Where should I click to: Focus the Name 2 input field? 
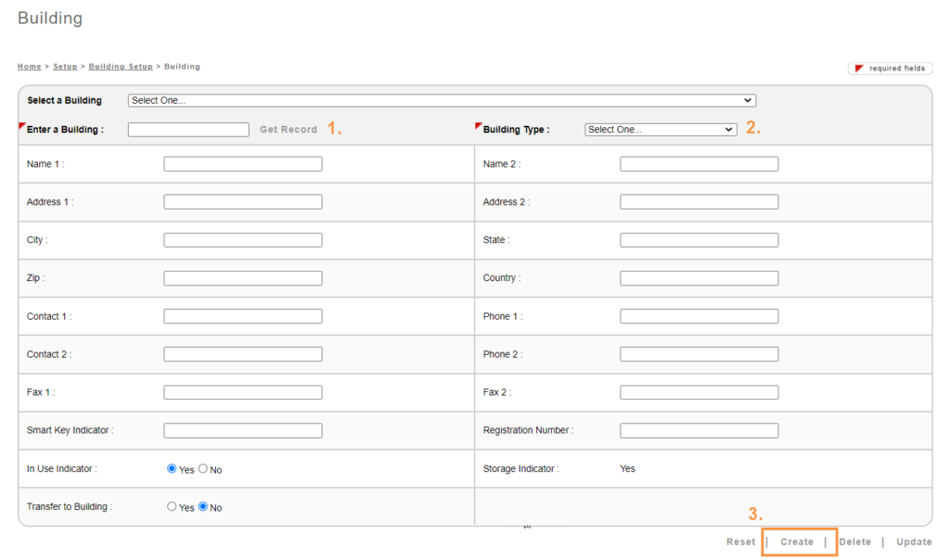pyautogui.click(x=700, y=164)
